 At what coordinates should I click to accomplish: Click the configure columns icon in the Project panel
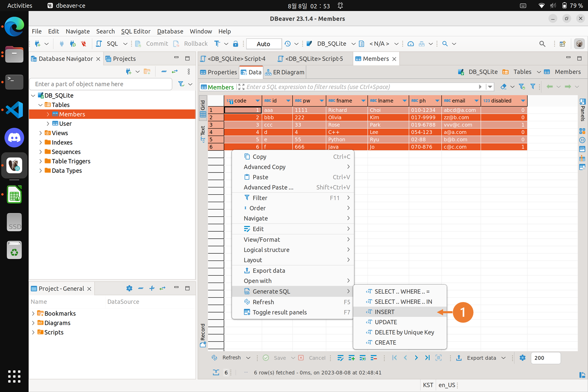(x=129, y=289)
